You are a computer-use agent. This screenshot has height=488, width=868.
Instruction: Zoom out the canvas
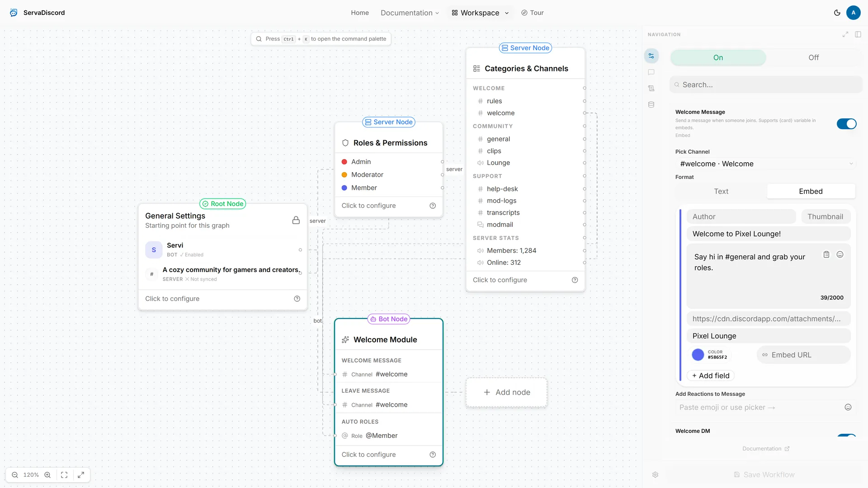coord(15,475)
